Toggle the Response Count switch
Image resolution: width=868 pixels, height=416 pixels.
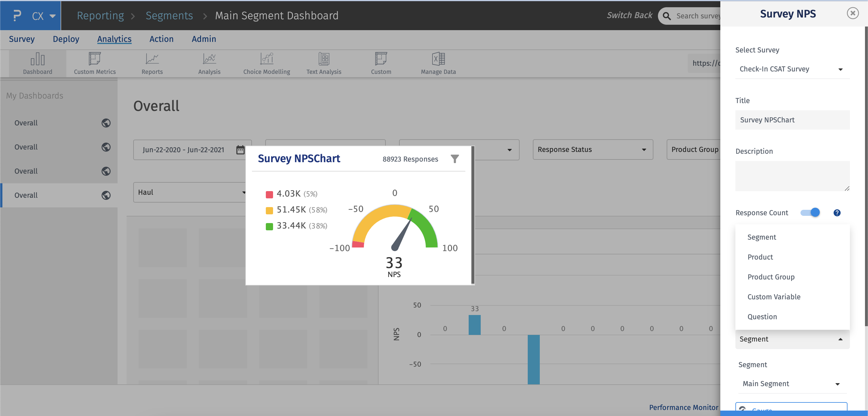pos(810,213)
